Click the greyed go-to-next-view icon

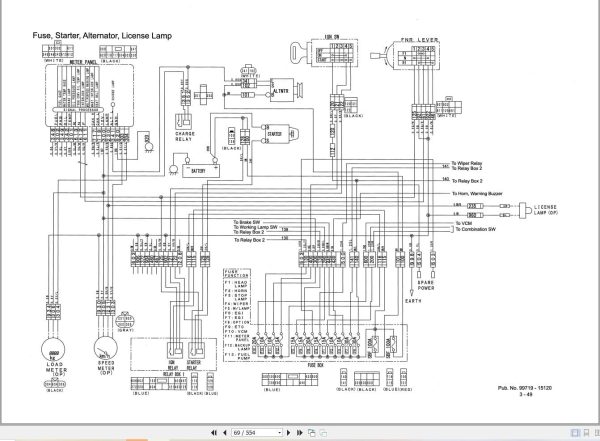click(323, 433)
